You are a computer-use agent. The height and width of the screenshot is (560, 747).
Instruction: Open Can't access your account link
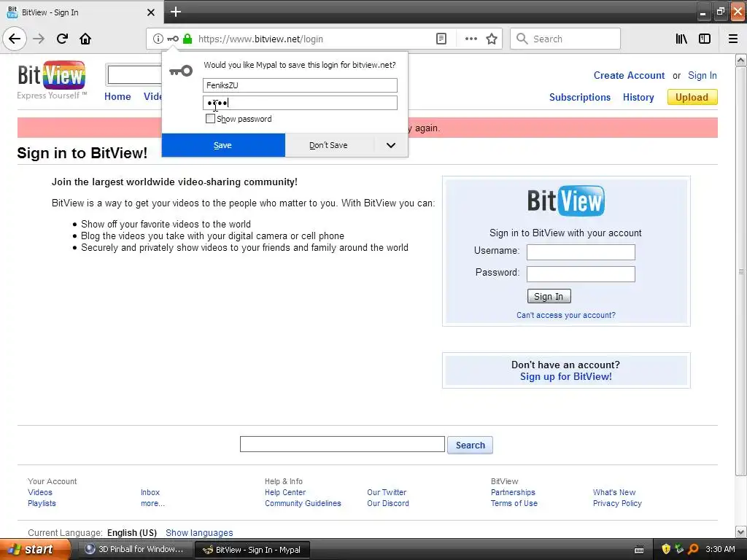(566, 315)
